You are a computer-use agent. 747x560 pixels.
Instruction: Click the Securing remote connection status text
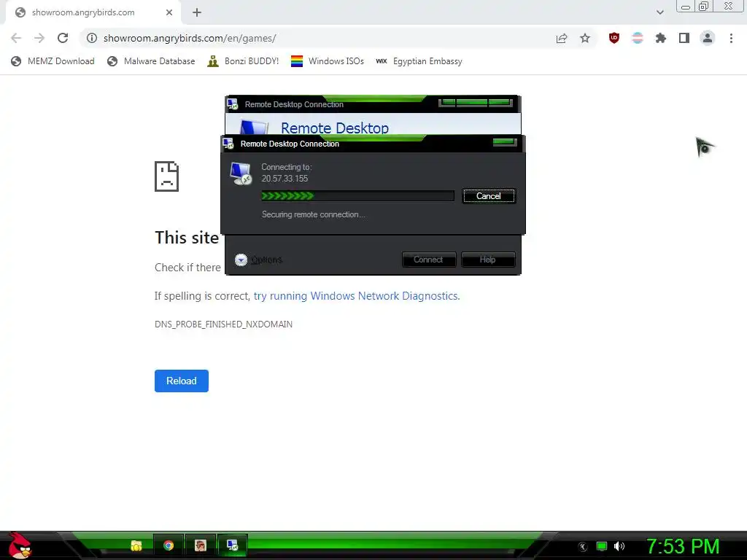[314, 215]
